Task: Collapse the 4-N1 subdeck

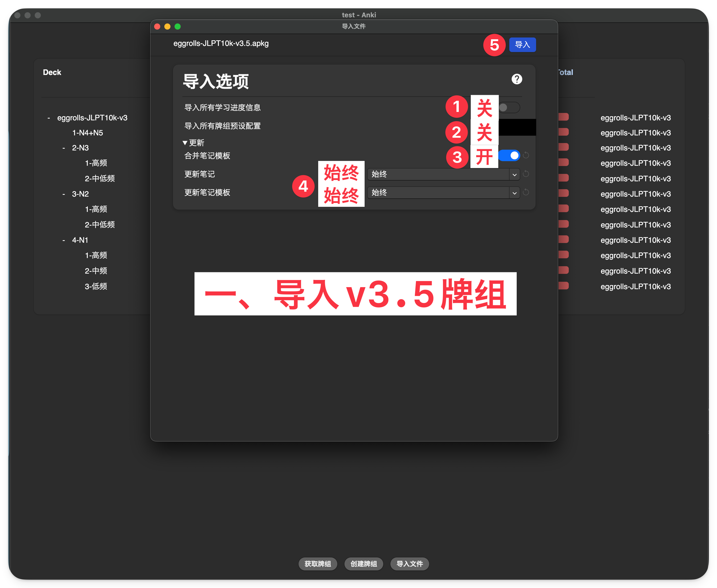Action: (64, 240)
